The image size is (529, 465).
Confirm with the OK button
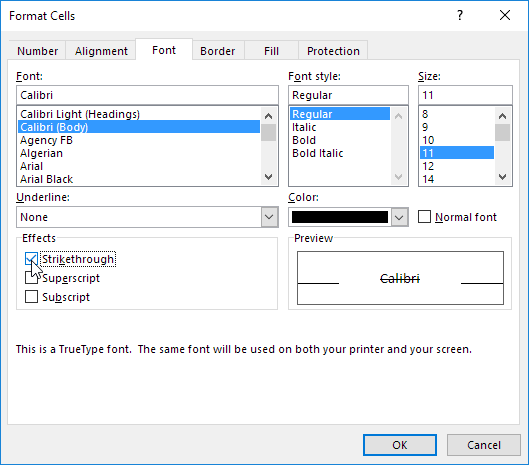400,445
